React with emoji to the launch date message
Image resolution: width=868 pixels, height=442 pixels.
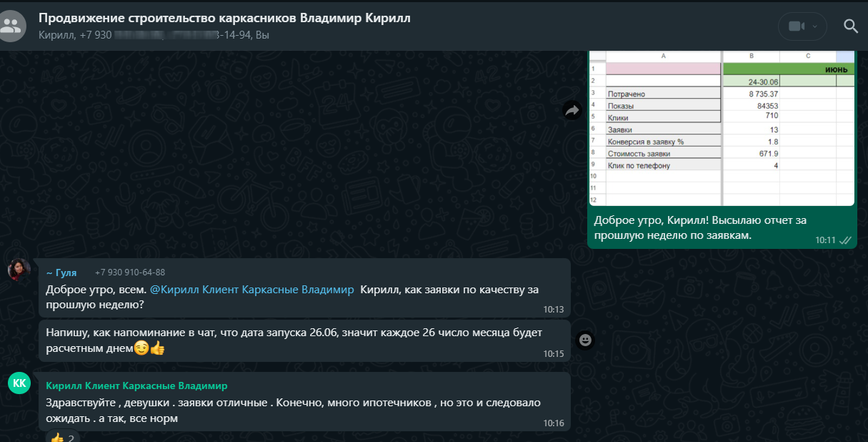pyautogui.click(x=585, y=340)
